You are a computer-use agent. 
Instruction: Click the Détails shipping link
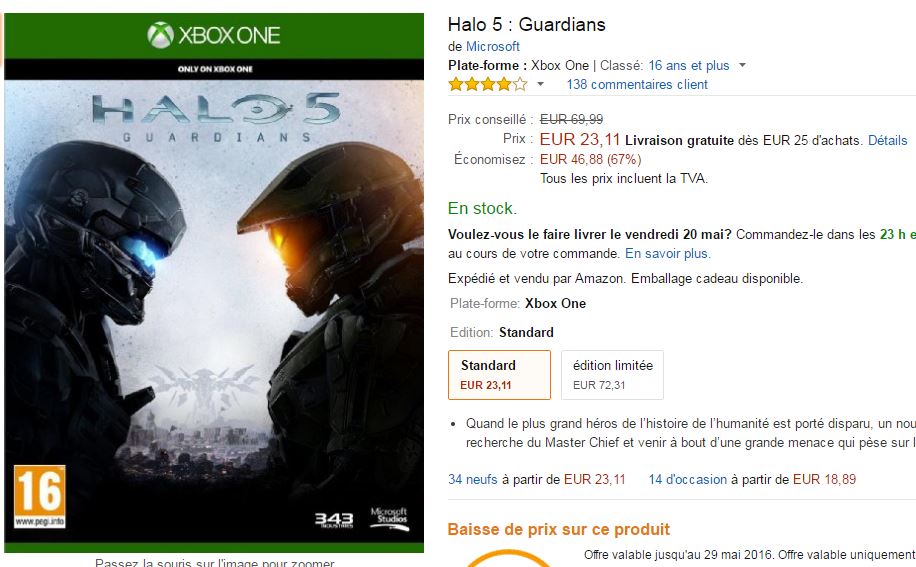point(887,141)
